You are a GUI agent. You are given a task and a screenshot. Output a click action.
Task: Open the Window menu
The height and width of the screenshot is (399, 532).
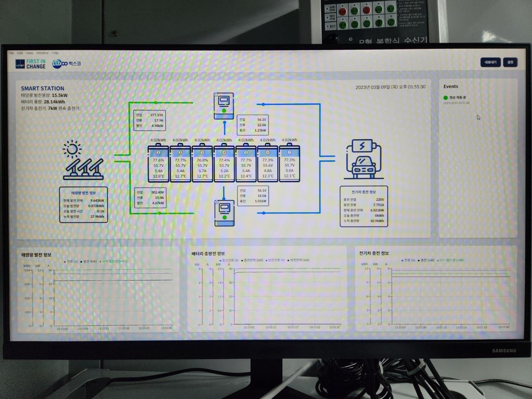42,53
